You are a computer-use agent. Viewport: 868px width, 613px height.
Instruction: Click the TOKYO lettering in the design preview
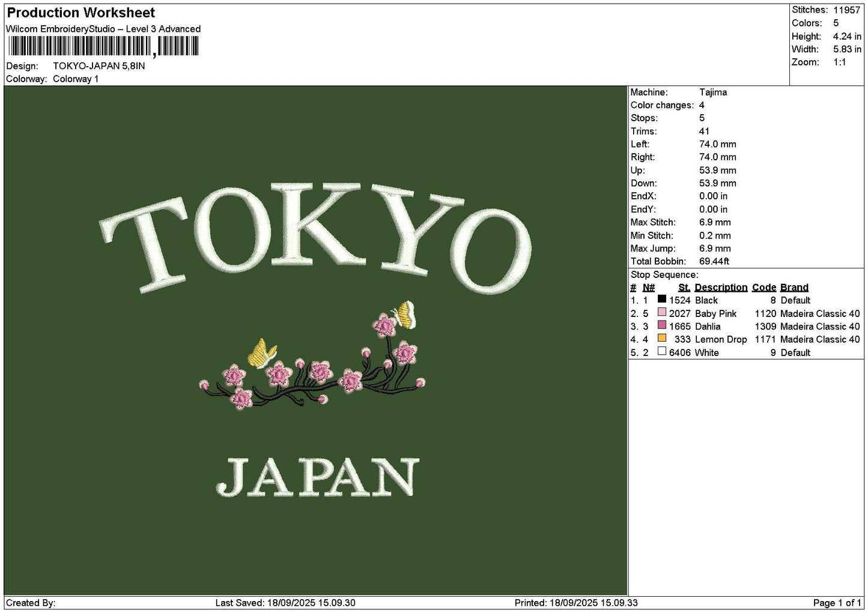(x=315, y=237)
